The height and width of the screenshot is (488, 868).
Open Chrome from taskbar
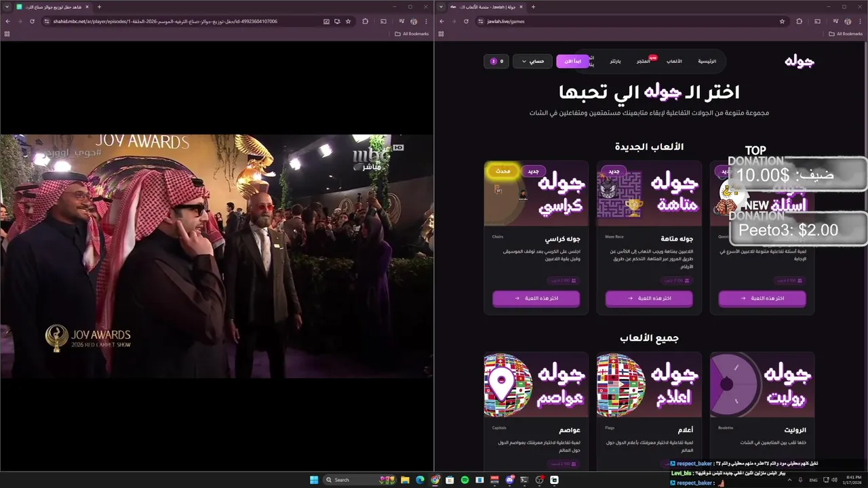pyautogui.click(x=435, y=480)
